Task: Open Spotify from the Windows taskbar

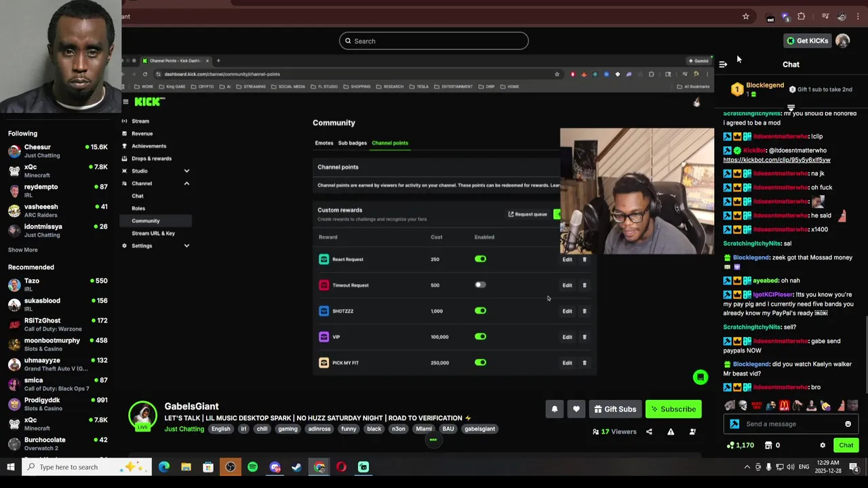Action: (252, 467)
